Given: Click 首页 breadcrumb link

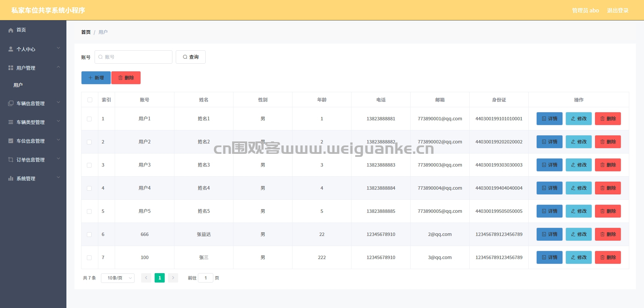Looking at the screenshot, I should click(86, 32).
